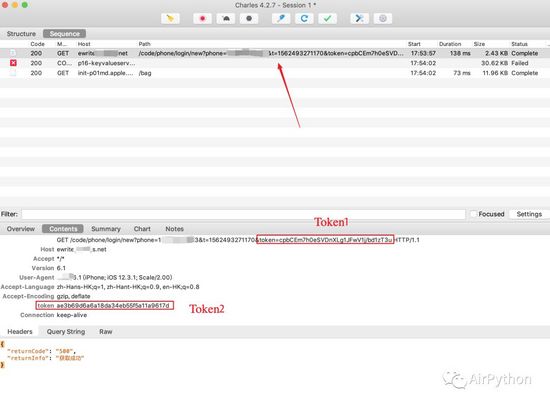
Task: Toggle the Focused checkbox
Action: click(x=474, y=214)
